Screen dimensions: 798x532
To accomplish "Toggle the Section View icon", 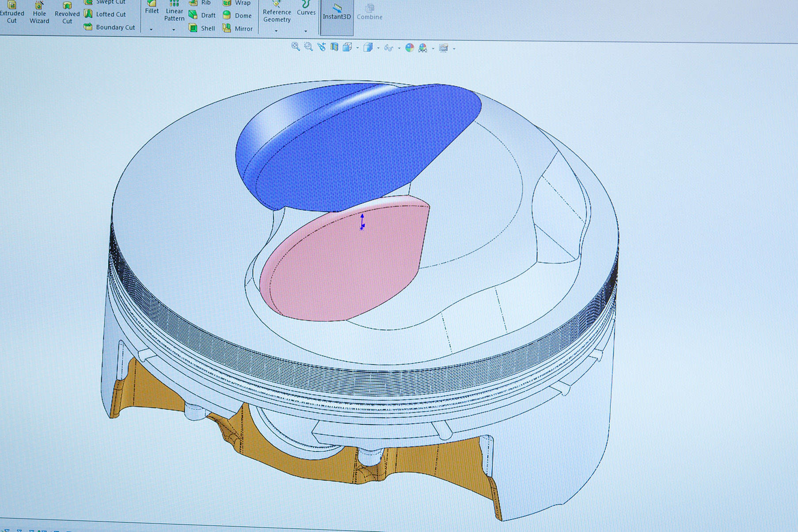I will [x=334, y=47].
